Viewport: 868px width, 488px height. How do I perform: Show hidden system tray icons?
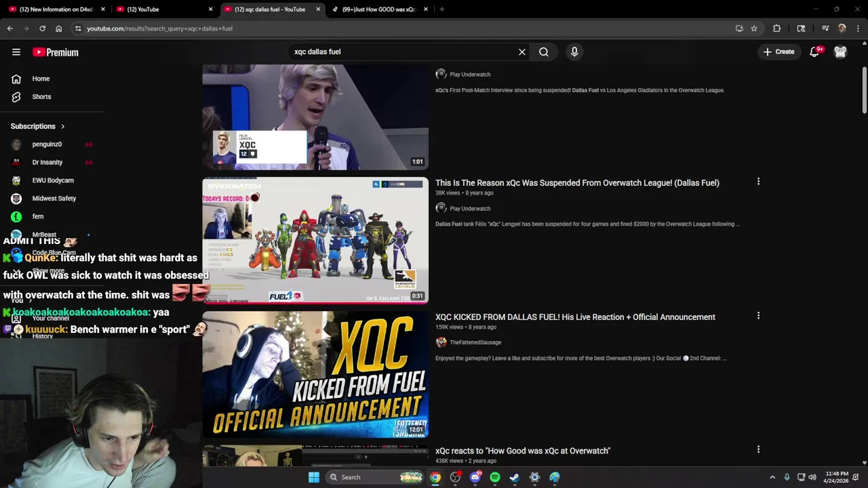(x=772, y=477)
